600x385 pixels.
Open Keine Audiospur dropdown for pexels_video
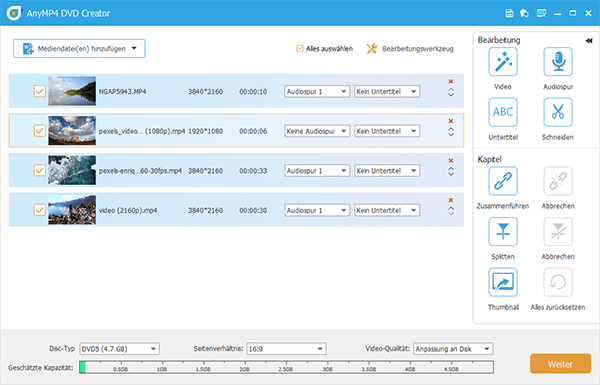(317, 131)
